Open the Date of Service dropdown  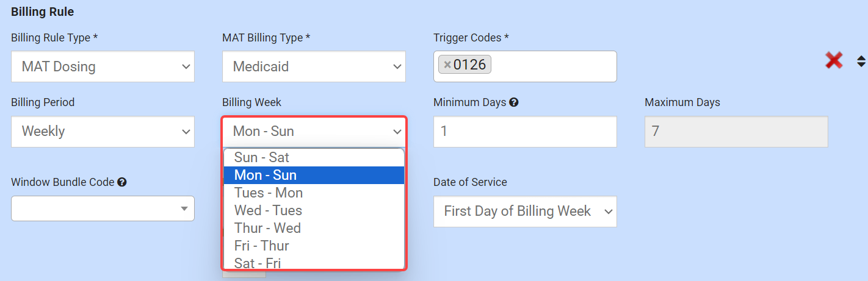tap(525, 212)
